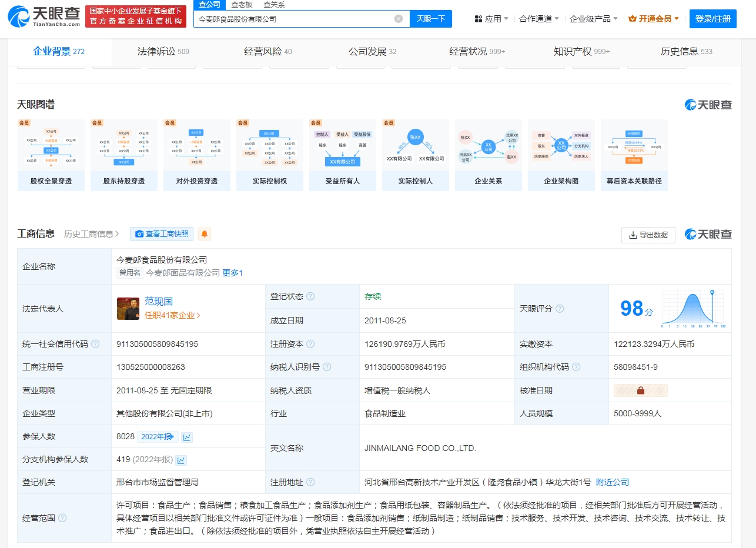
Task: Switch to 查老板 search tab
Action: (x=242, y=5)
